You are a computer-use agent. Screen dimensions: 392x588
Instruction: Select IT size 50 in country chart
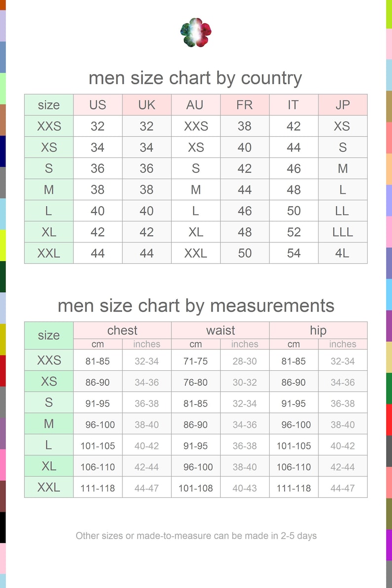click(294, 210)
